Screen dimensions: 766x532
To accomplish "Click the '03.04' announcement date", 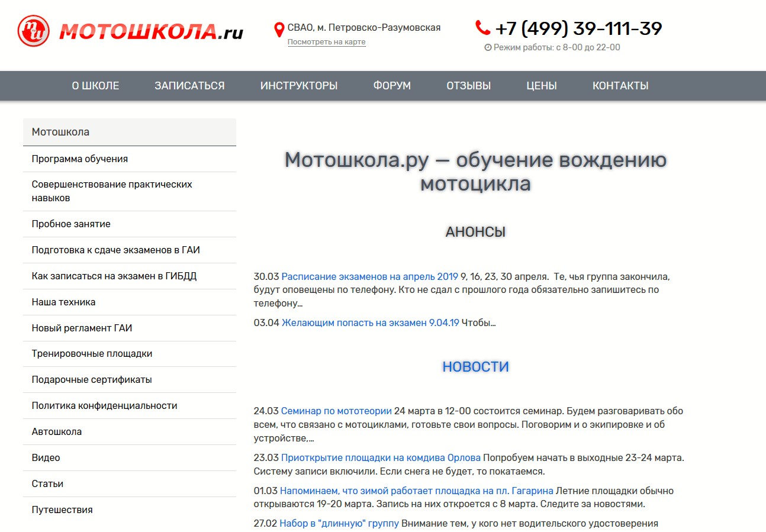I will pos(266,323).
